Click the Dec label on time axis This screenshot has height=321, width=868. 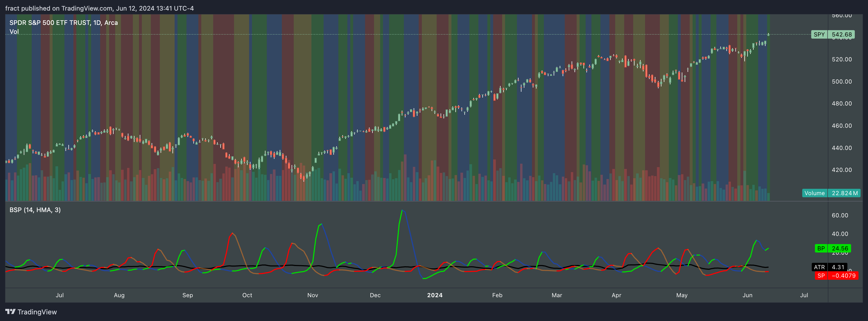[x=375, y=295]
